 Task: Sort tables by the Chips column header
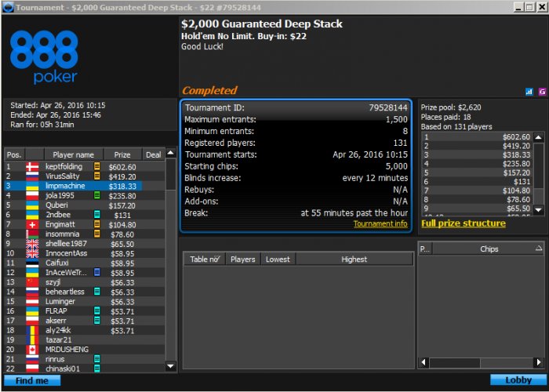[x=489, y=249]
